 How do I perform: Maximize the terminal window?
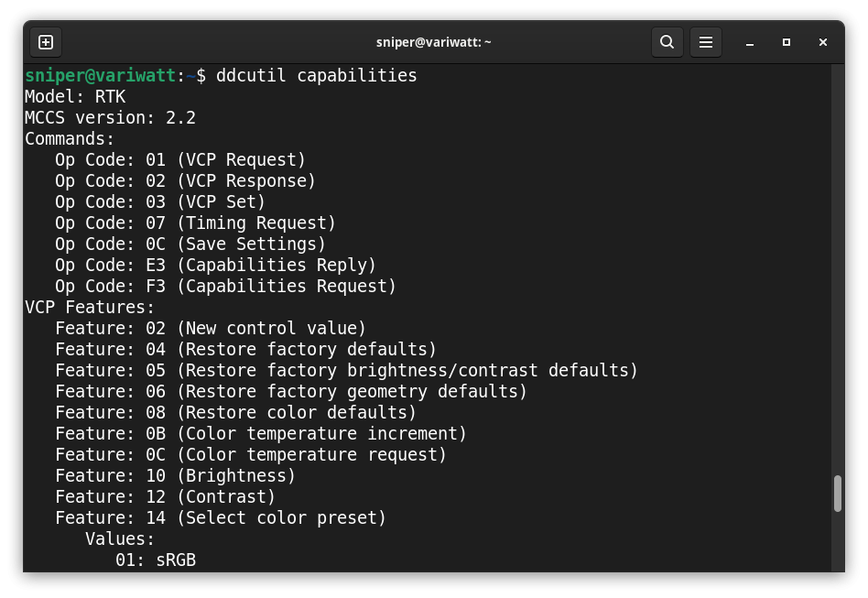(x=786, y=42)
